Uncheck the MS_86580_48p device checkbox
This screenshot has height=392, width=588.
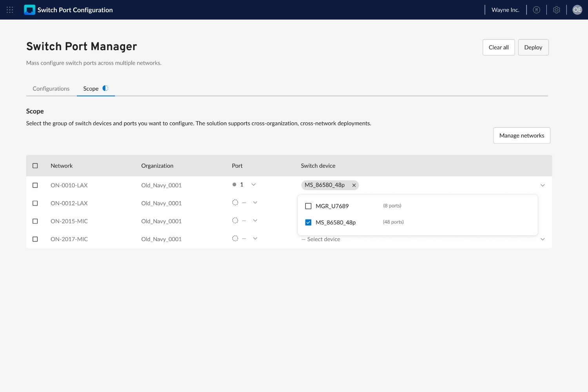[x=309, y=223]
